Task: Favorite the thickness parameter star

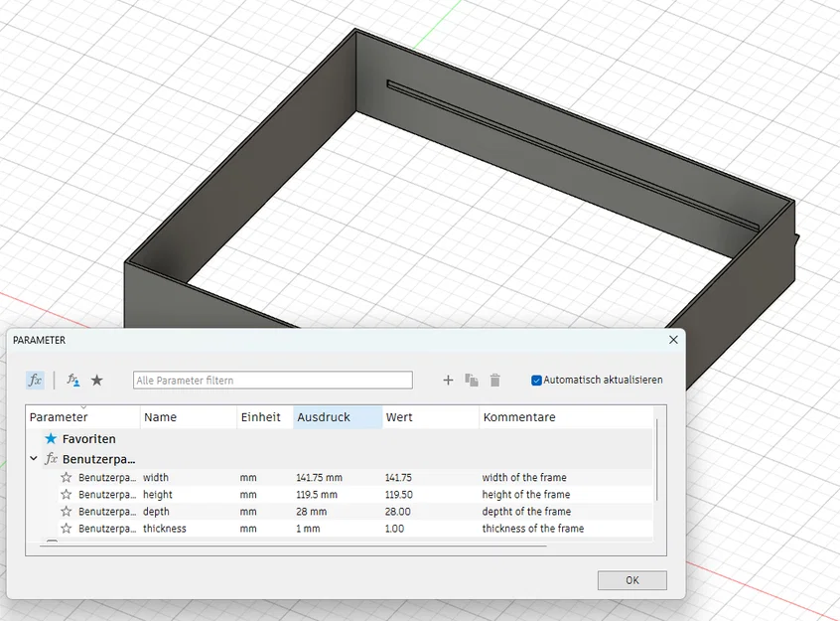Action: [66, 529]
